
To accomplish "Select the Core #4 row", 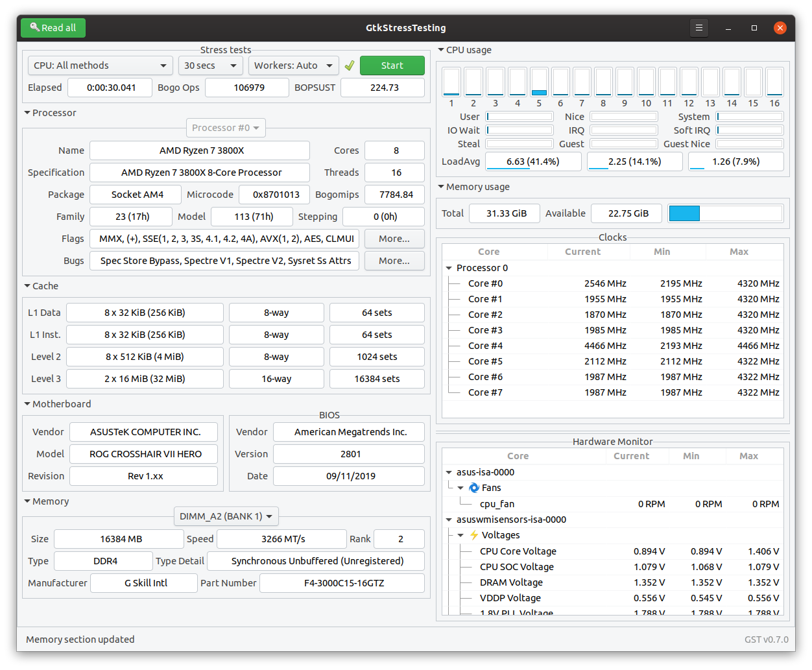I will (613, 346).
